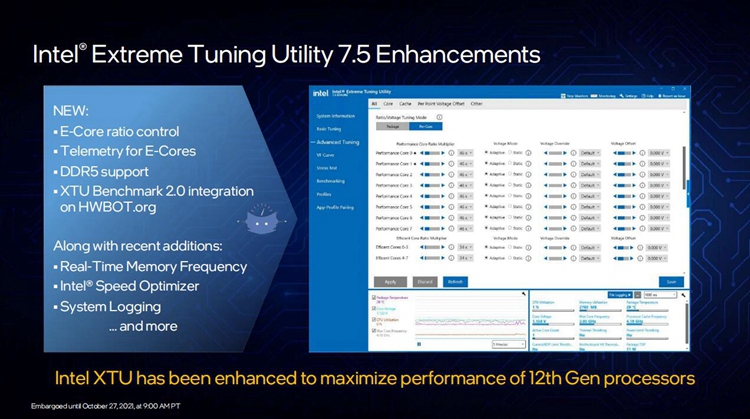The image size is (750, 419).
Task: Click Report an Issue in title bar
Action: coord(671,96)
